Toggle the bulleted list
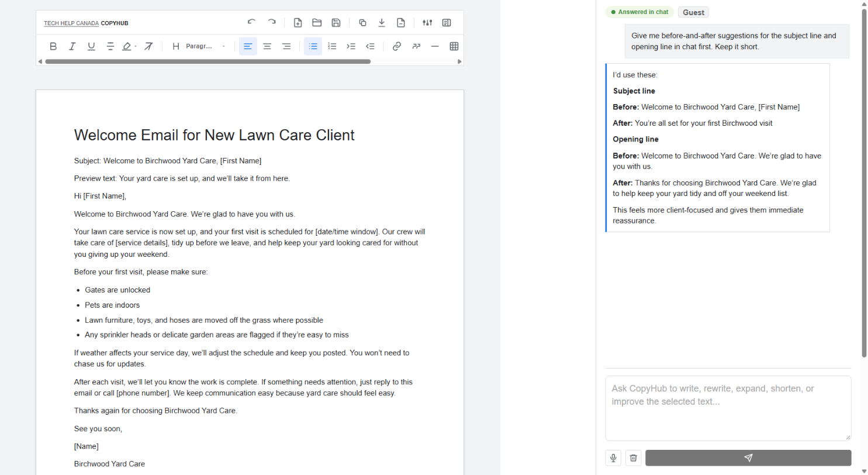The width and height of the screenshot is (868, 475). [x=313, y=46]
